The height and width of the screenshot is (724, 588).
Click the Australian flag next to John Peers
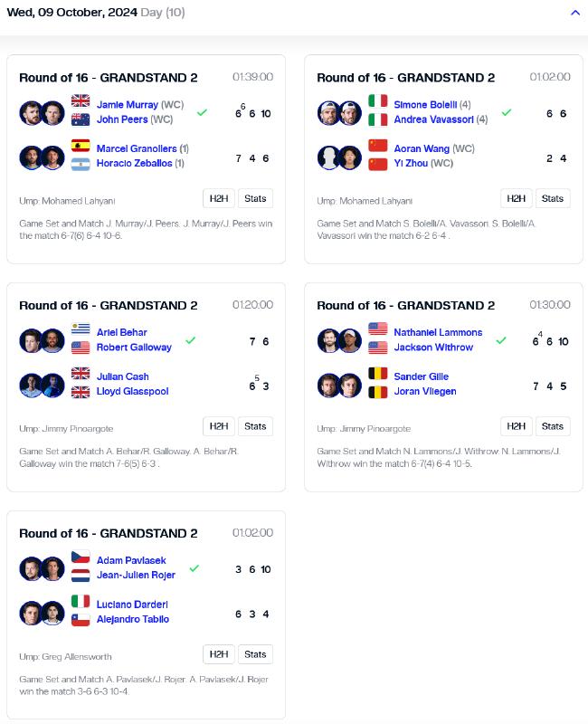(x=81, y=119)
